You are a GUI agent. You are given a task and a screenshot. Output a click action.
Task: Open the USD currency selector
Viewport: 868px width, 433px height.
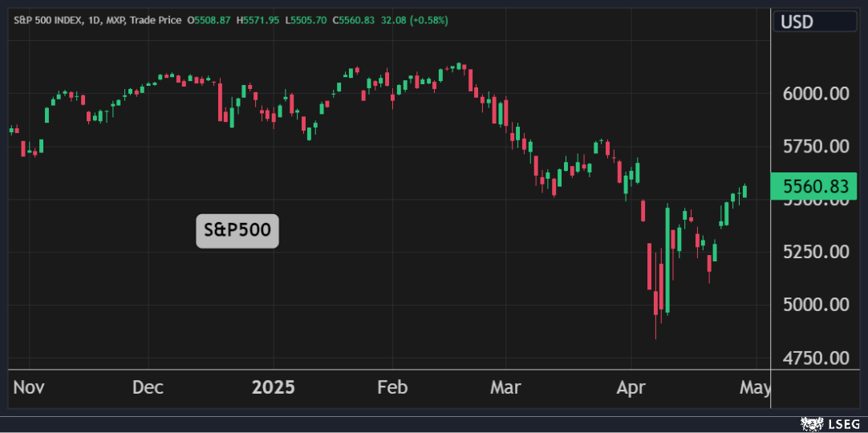(817, 22)
